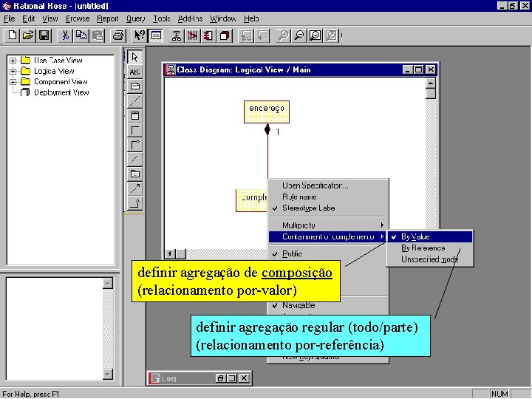The image size is (532, 399).
Task: Select the endereço class box
Action: click(x=267, y=112)
